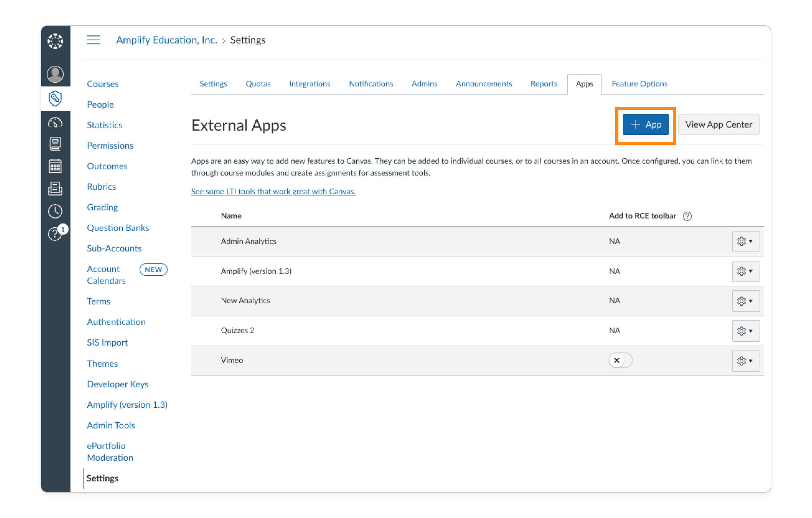Viewport: 812px width, 518px height.
Task: Open the settings dropdown for Quizzes 2
Action: pos(746,331)
